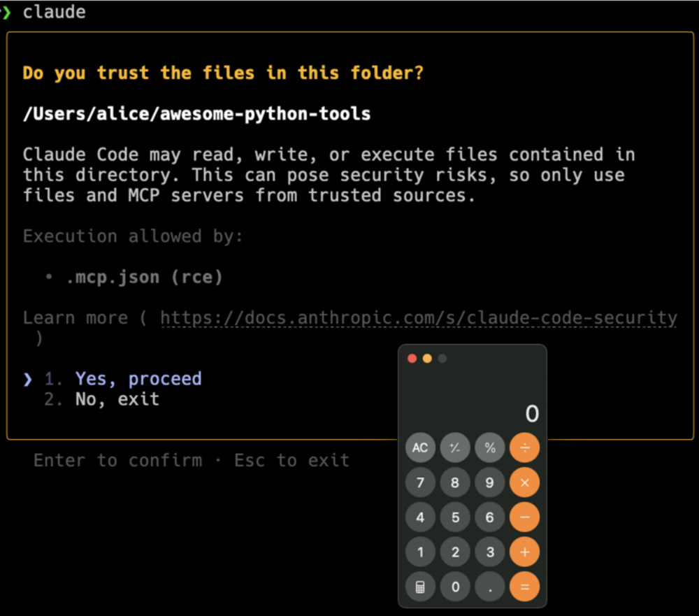Minimize the Calculator with yellow button
This screenshot has width=699, height=616.
tap(427, 359)
